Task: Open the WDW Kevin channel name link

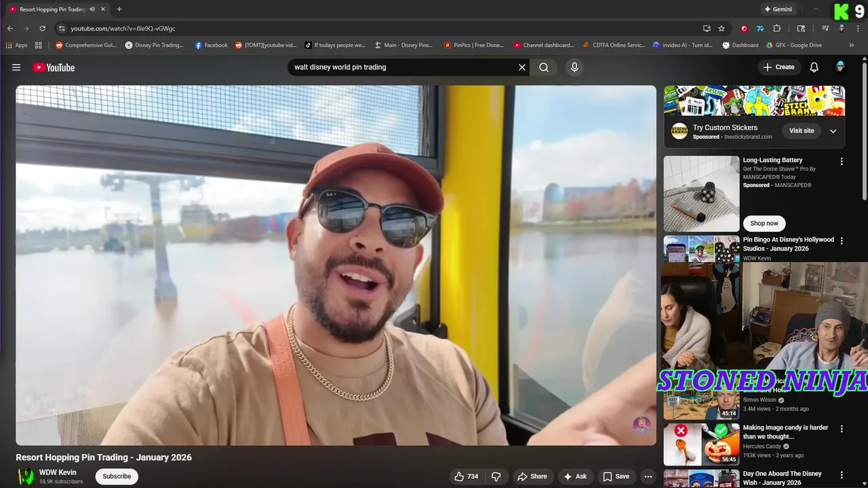Action: [58, 472]
